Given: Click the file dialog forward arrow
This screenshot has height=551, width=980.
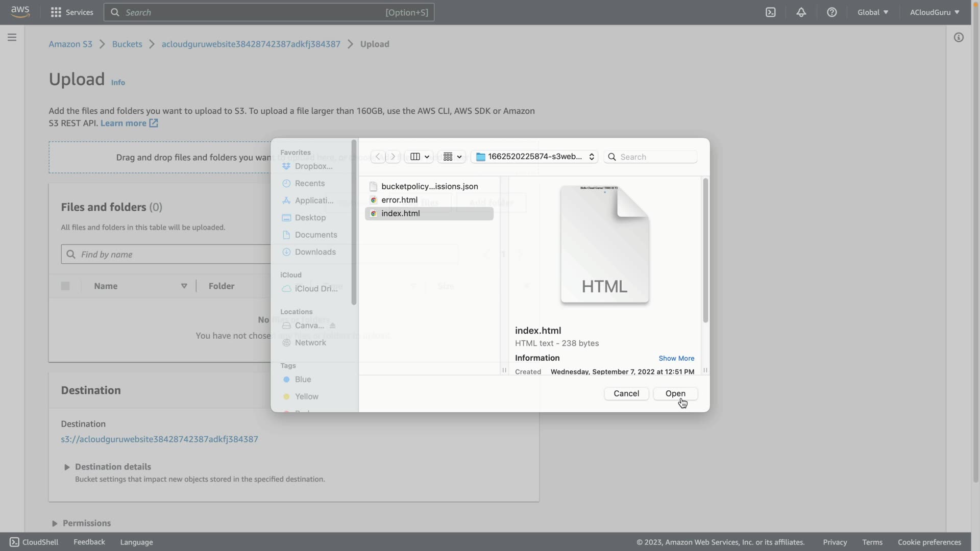Looking at the screenshot, I should 393,157.
